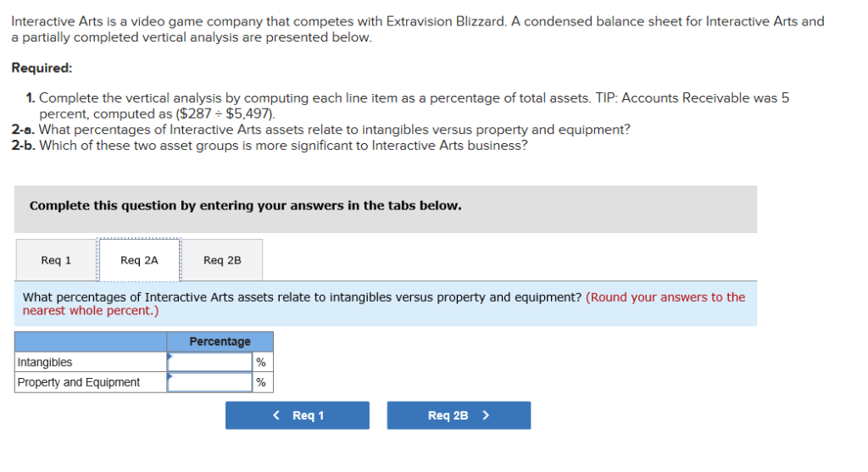Click the Intangibles percentage input field
This screenshot has height=472, width=868.
[x=210, y=362]
